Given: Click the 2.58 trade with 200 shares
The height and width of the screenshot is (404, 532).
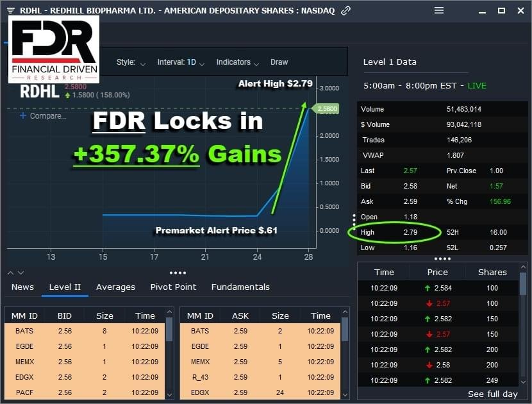Looking at the screenshot, I should coord(438,366).
